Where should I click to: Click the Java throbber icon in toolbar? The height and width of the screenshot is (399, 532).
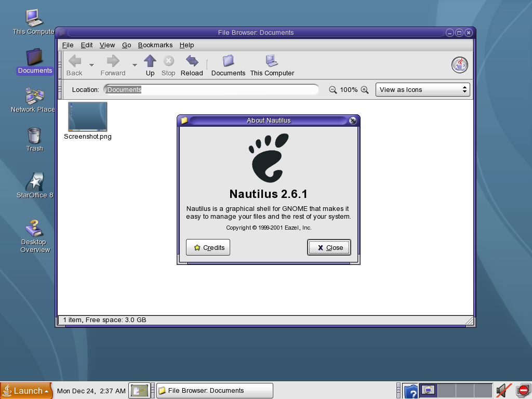[460, 65]
